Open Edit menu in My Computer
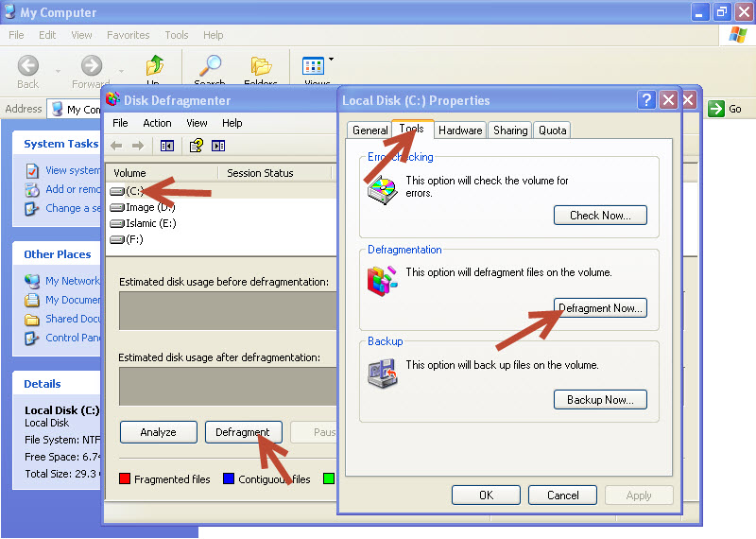The height and width of the screenshot is (539, 756). click(x=47, y=35)
